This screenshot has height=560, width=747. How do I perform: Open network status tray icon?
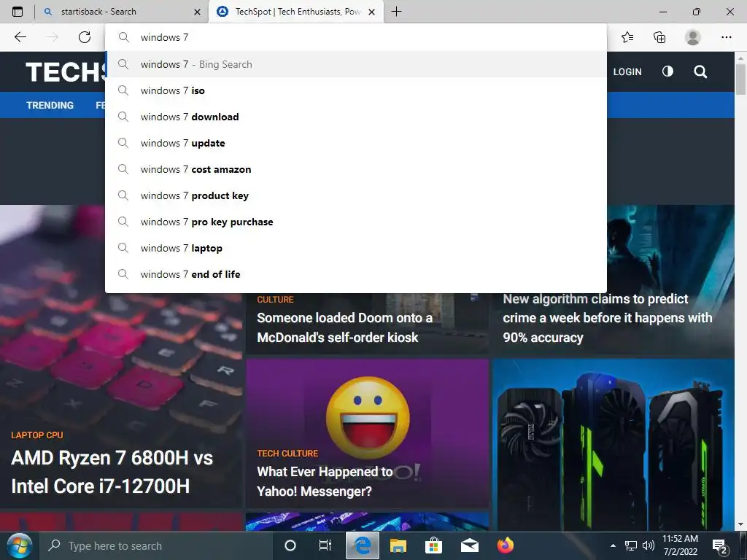(631, 545)
